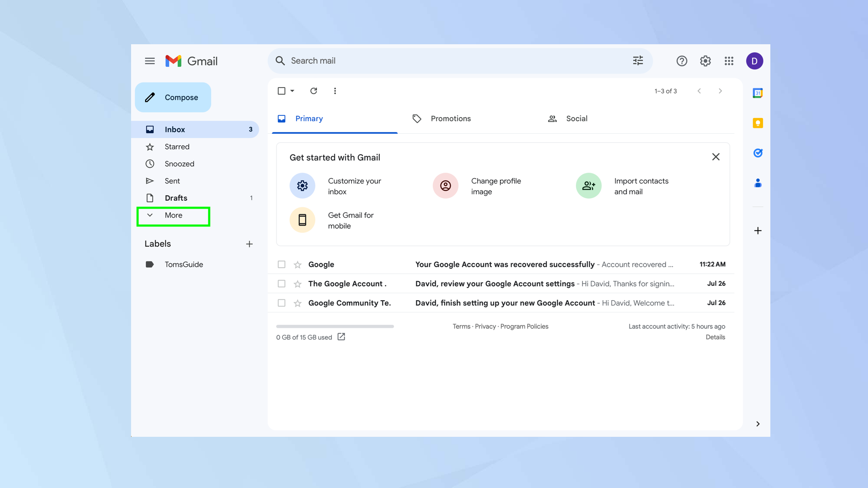This screenshot has width=868, height=488.
Task: Open the Google apps grid
Action: (x=729, y=61)
